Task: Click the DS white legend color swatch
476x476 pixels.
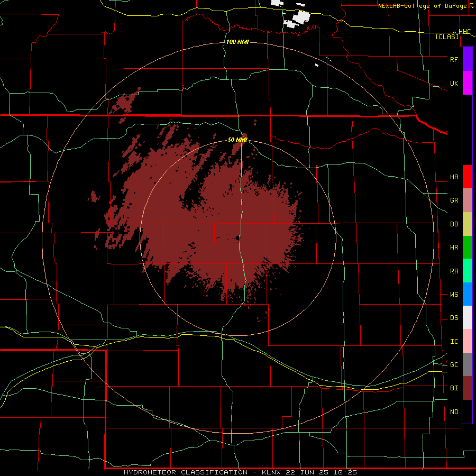Action: tap(467, 317)
